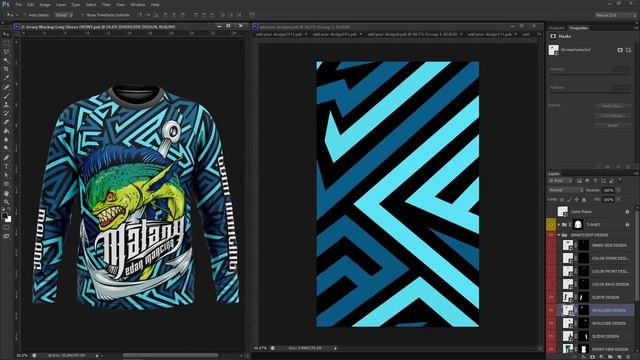
Task: Select the Move tool in the toolbox
Action: [x=6, y=35]
